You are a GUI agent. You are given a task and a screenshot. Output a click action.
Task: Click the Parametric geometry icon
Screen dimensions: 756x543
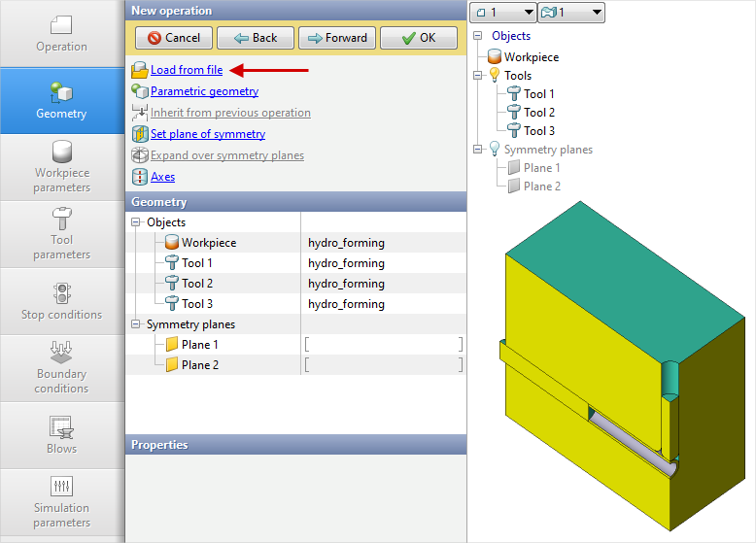coord(140,91)
